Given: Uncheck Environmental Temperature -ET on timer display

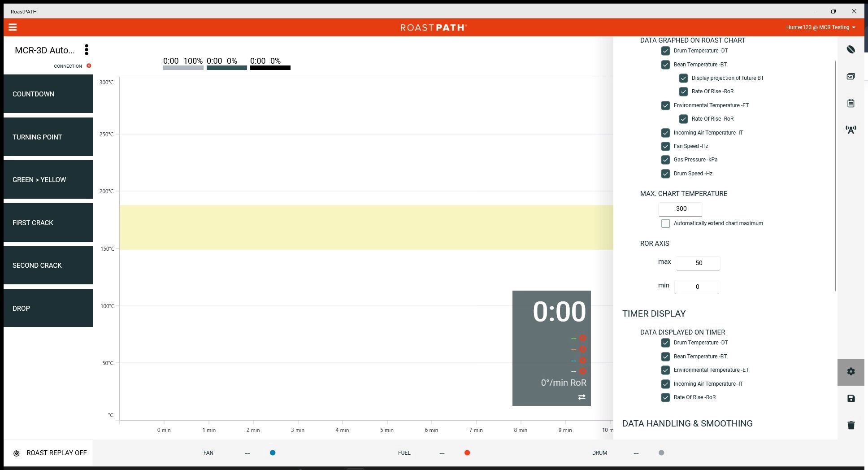Looking at the screenshot, I should [x=665, y=370].
